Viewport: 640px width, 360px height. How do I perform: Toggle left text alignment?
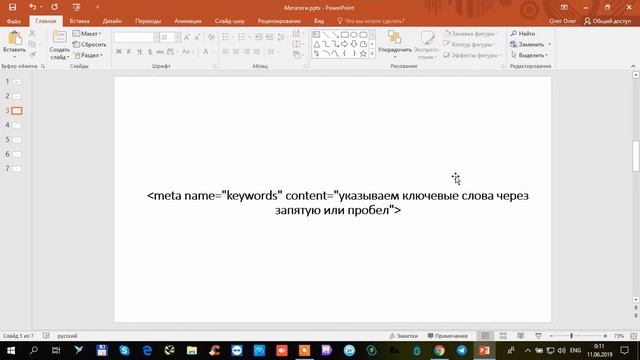[226, 51]
